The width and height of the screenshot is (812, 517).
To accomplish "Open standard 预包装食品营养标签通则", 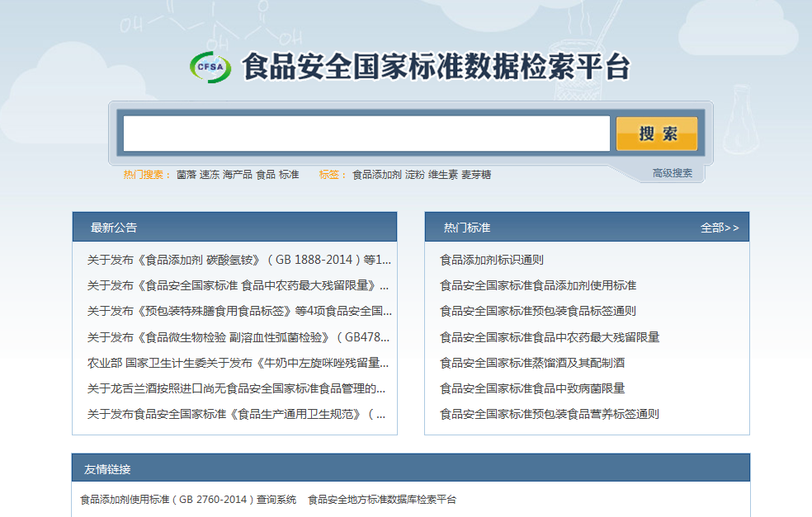I will [549, 414].
